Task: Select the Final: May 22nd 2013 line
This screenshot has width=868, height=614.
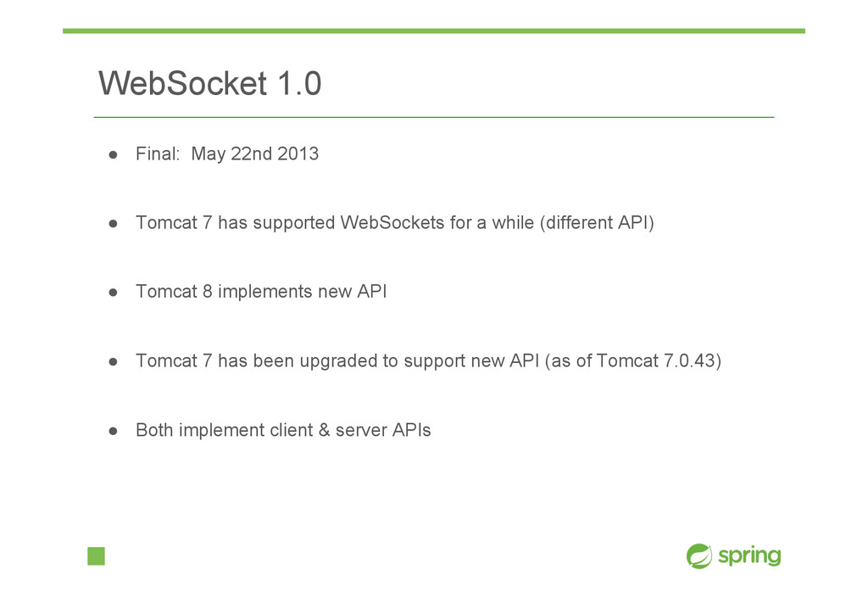Action: coord(227,153)
